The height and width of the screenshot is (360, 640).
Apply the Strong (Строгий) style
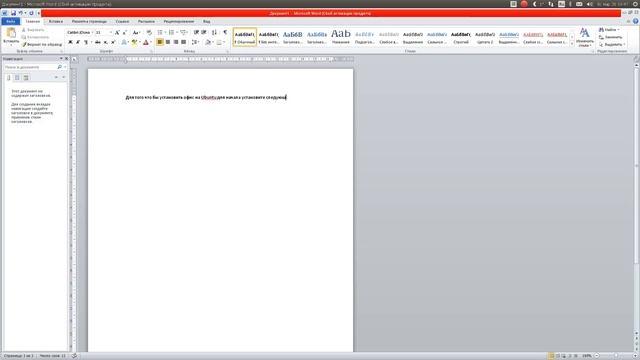(461, 37)
